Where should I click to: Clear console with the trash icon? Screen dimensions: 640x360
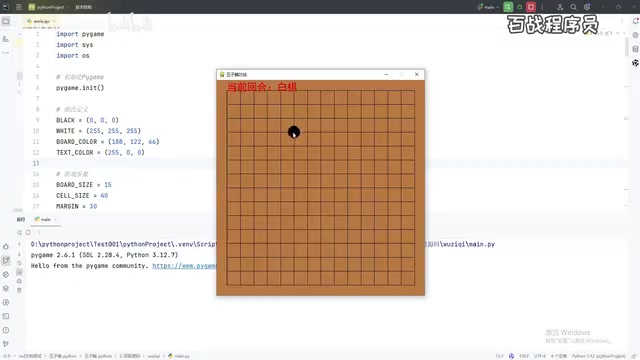[19, 290]
